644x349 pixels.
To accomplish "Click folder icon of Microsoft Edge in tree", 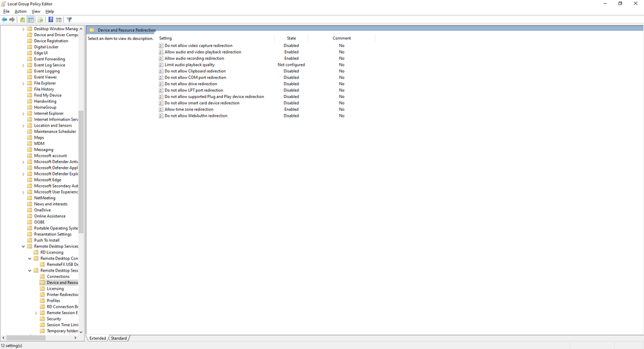I will pyautogui.click(x=30, y=179).
